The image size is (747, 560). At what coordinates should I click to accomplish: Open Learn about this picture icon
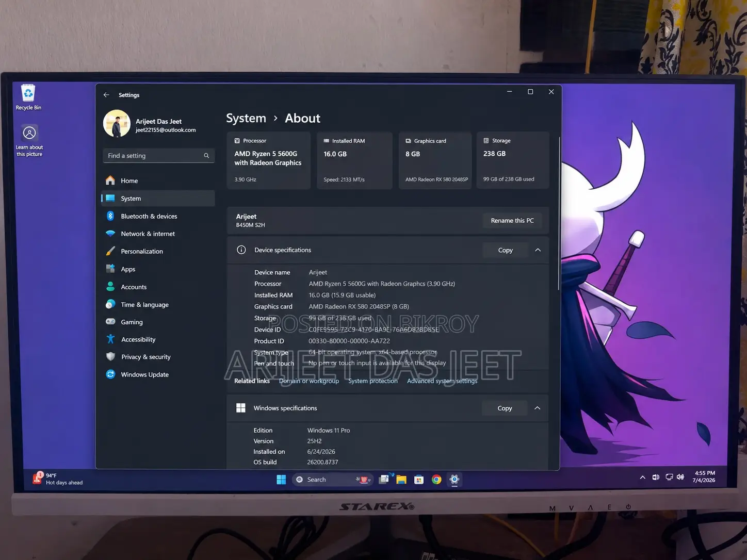pyautogui.click(x=29, y=140)
